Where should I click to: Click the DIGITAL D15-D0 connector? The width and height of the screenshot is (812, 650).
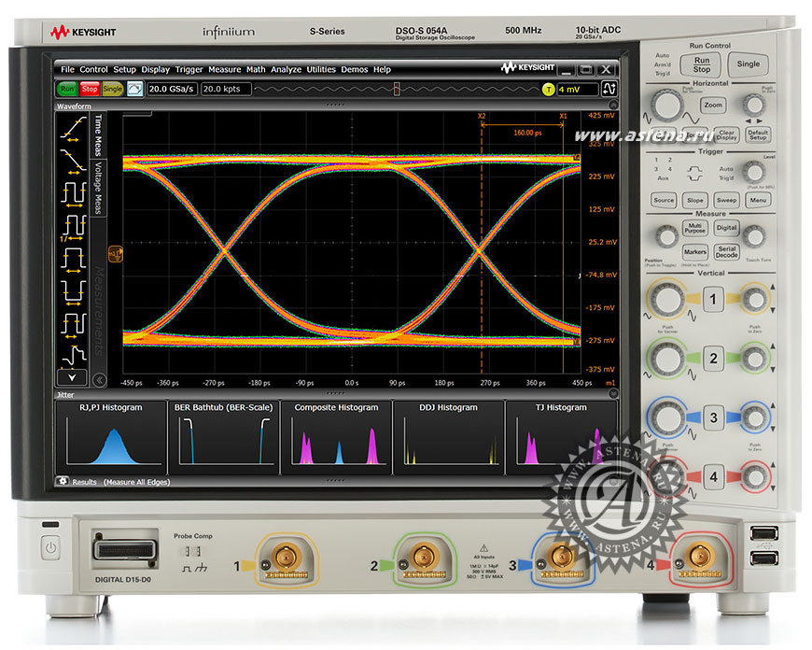[x=124, y=550]
